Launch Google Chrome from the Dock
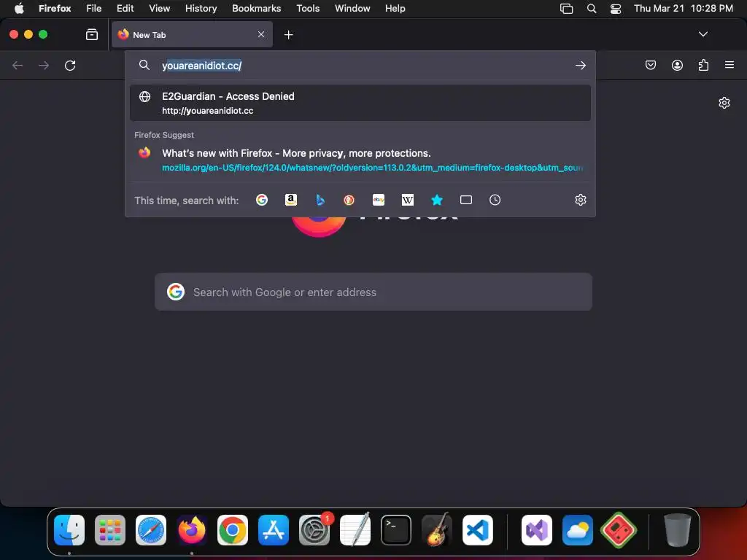Image resolution: width=747 pixels, height=560 pixels. click(x=233, y=530)
